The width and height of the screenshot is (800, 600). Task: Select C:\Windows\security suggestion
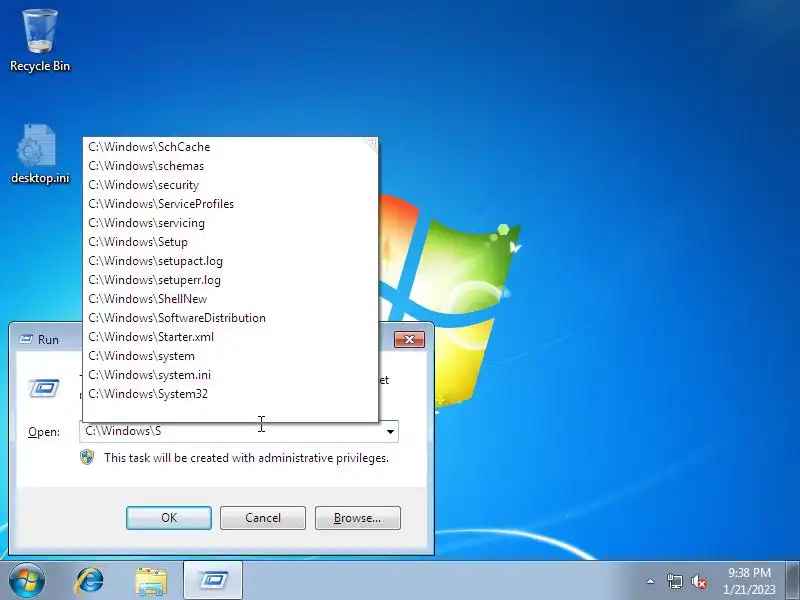[230, 185]
